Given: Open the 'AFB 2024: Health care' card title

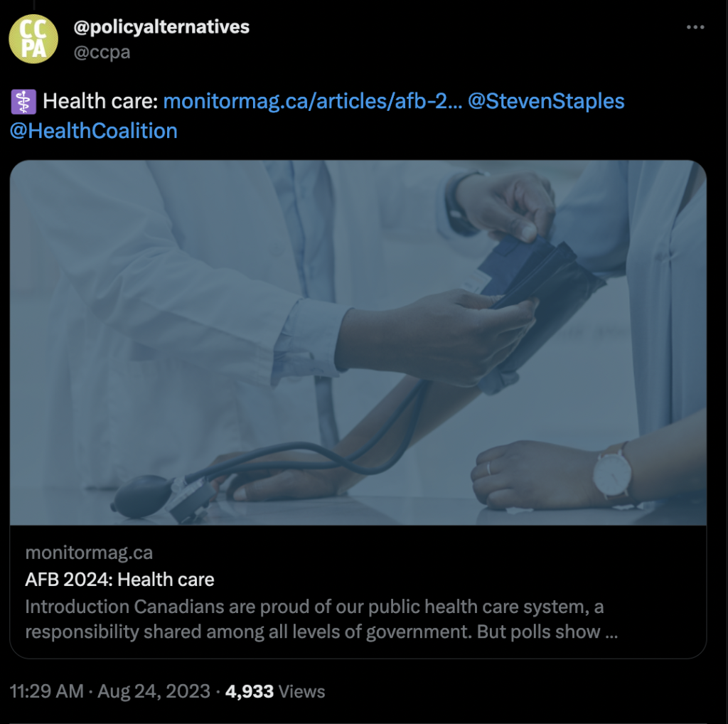Looking at the screenshot, I should (x=119, y=580).
